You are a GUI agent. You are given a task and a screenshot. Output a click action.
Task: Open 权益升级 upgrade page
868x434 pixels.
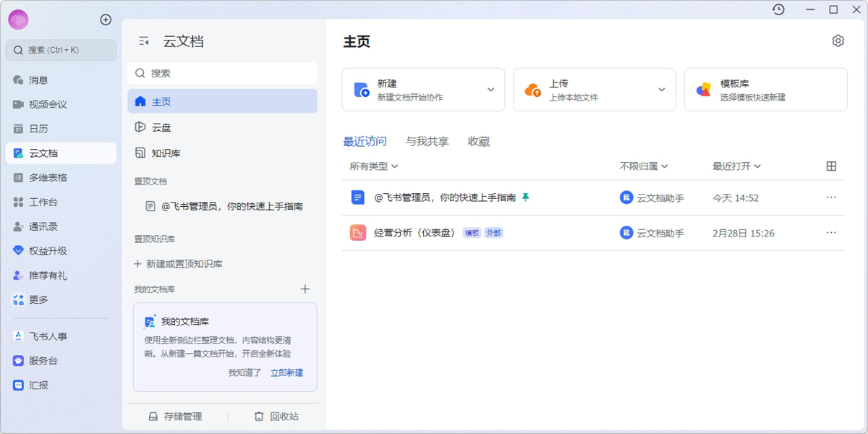tap(61, 251)
